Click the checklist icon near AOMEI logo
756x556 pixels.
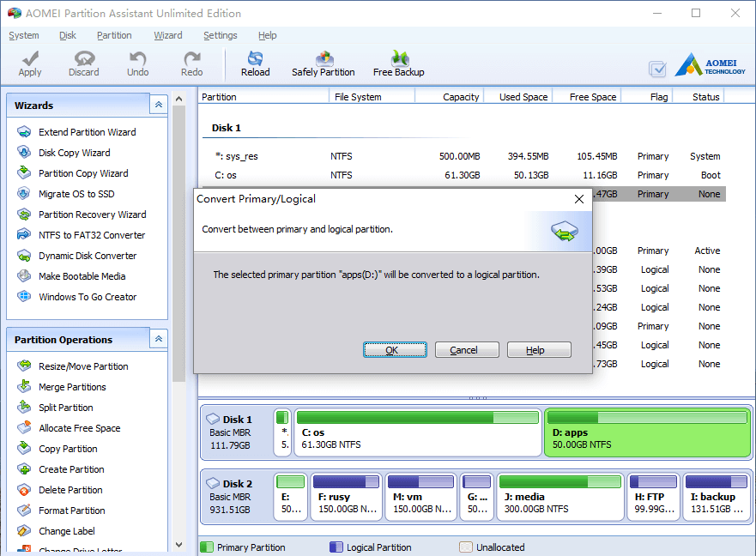point(657,69)
